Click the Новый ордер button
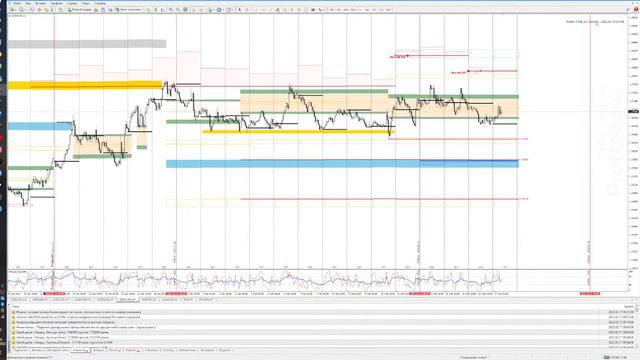640x360 pixels. click(x=79, y=9)
